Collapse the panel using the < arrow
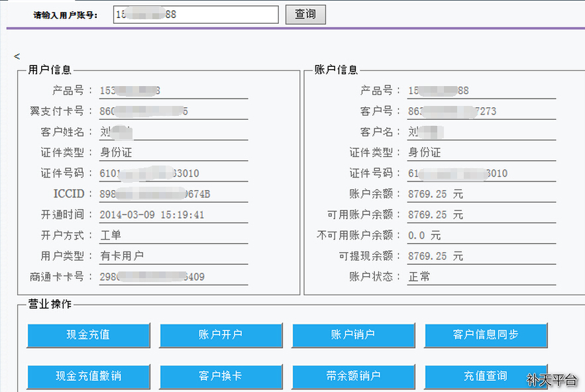Viewport: 585px width, 392px height. click(x=16, y=57)
